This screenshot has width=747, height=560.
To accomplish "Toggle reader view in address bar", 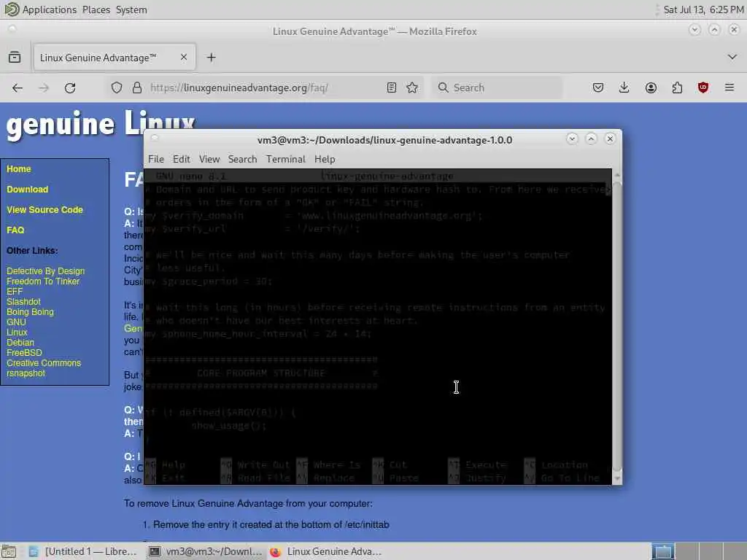I will [x=391, y=87].
